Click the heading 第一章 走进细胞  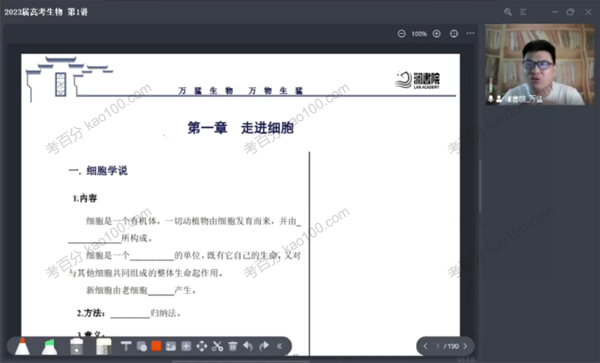tap(240, 128)
